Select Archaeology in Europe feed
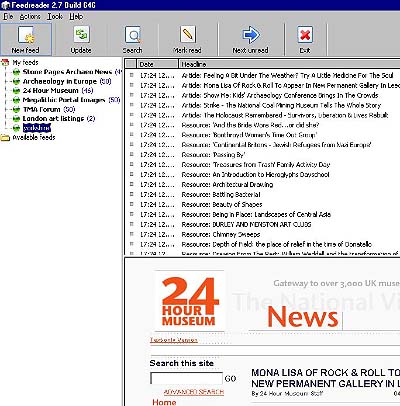Screen dimensions: 400x406 (60, 81)
